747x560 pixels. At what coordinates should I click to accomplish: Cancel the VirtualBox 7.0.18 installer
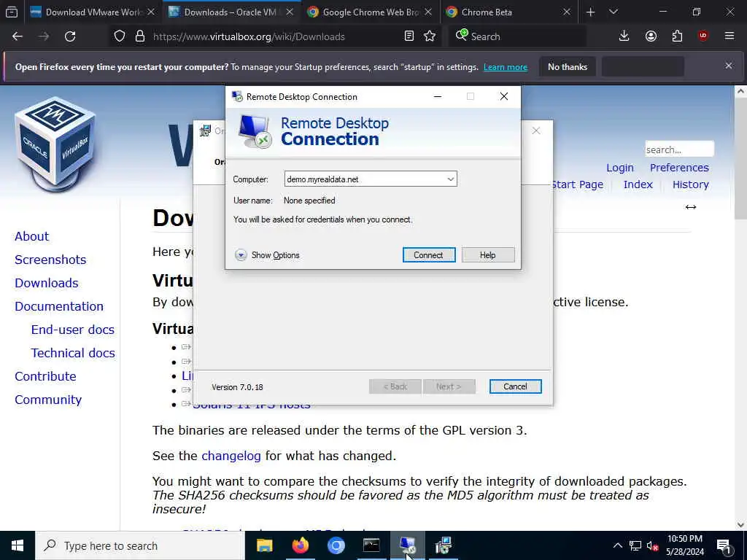[516, 386]
